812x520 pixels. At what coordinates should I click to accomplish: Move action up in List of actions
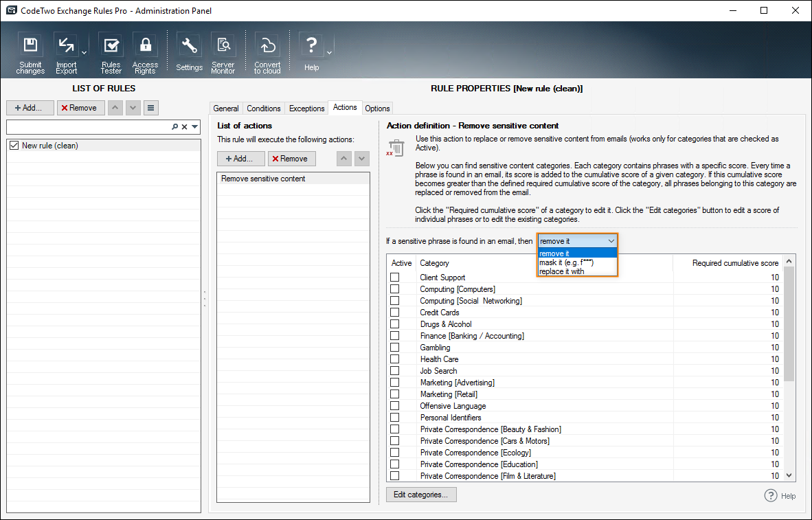point(344,159)
